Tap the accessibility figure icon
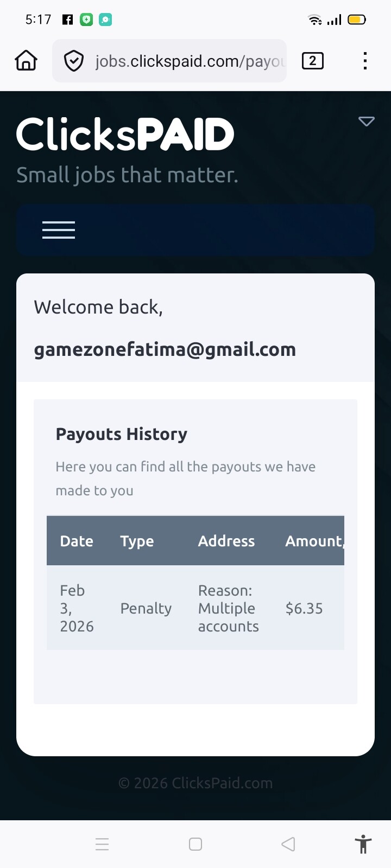The height and width of the screenshot is (868, 391). (363, 844)
